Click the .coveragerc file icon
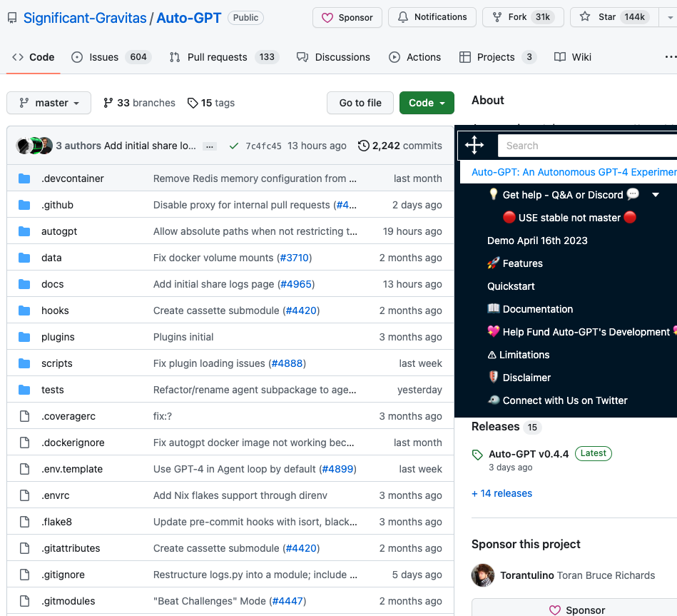 coord(24,416)
